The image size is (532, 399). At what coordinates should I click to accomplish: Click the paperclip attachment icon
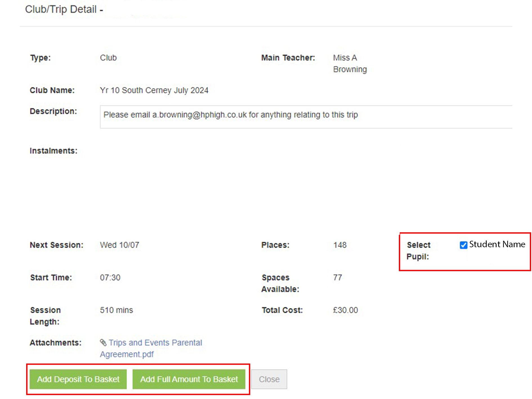click(103, 342)
